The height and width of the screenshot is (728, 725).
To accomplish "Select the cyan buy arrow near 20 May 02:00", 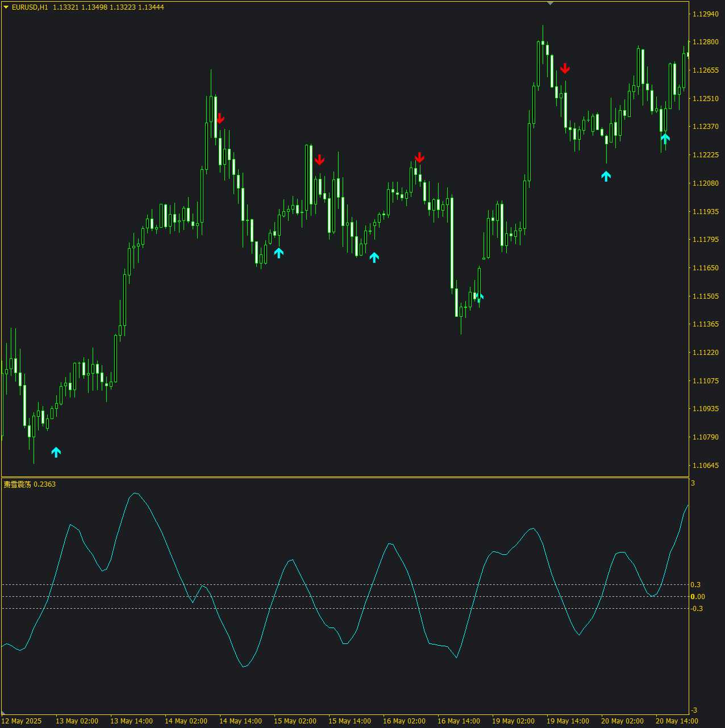I will [606, 176].
